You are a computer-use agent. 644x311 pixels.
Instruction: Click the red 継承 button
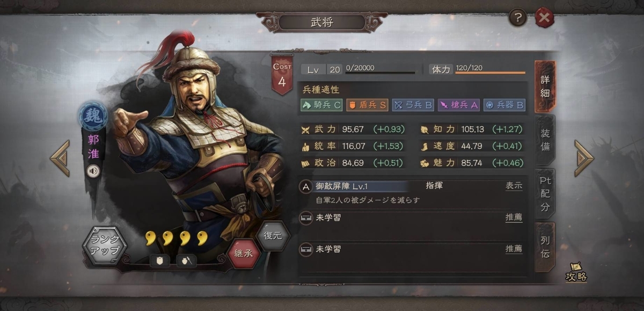(x=244, y=252)
